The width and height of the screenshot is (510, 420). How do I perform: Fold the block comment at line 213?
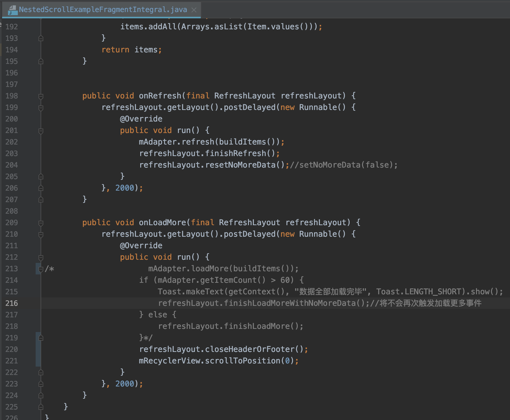pos(41,269)
